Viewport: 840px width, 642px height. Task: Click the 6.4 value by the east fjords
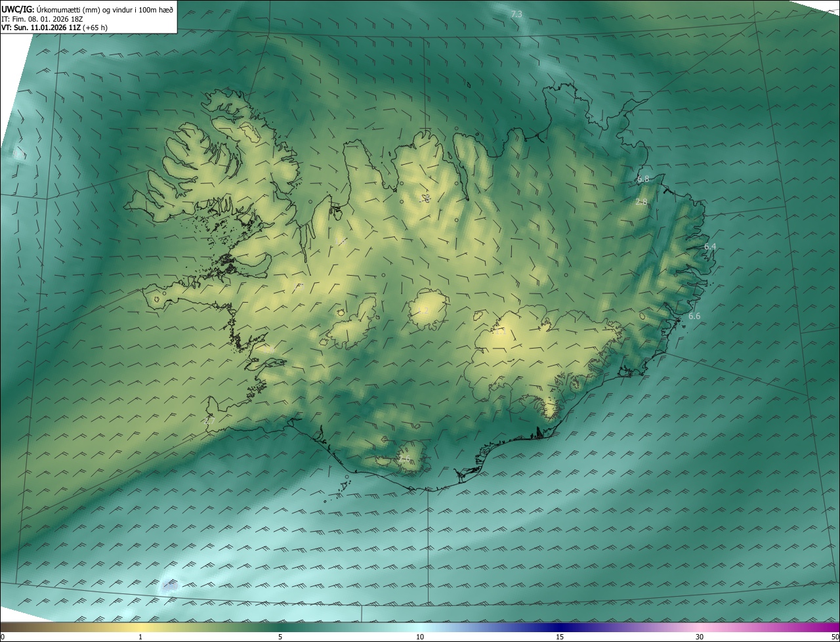tap(710, 246)
